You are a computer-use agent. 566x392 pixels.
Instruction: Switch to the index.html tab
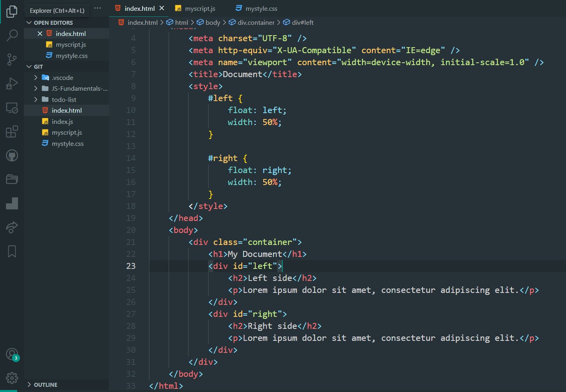click(140, 8)
